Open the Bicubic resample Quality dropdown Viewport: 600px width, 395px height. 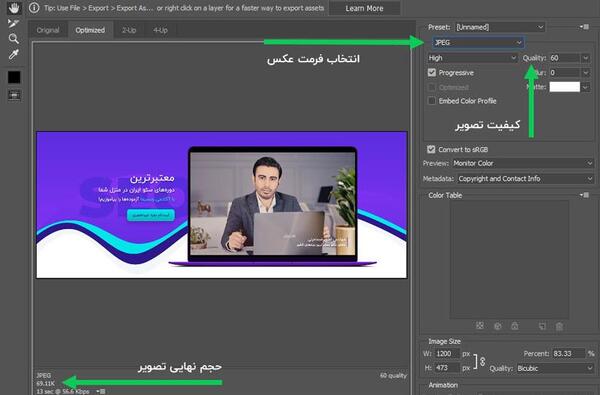click(555, 368)
